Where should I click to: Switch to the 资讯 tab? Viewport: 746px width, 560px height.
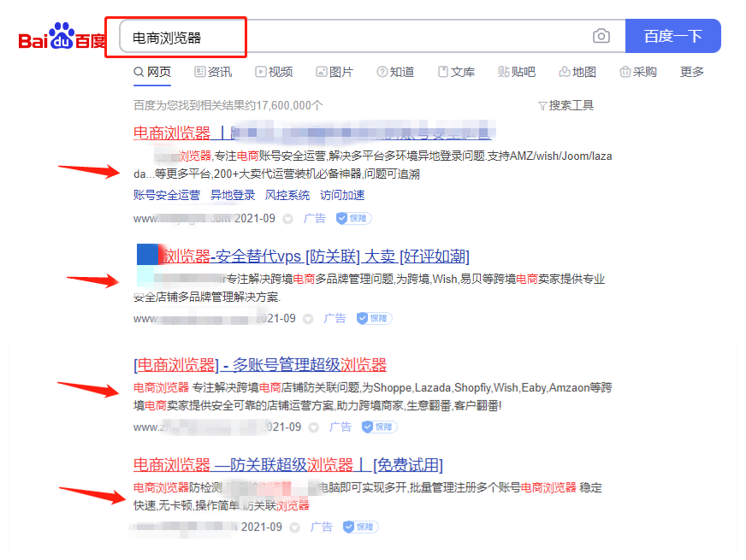point(213,72)
